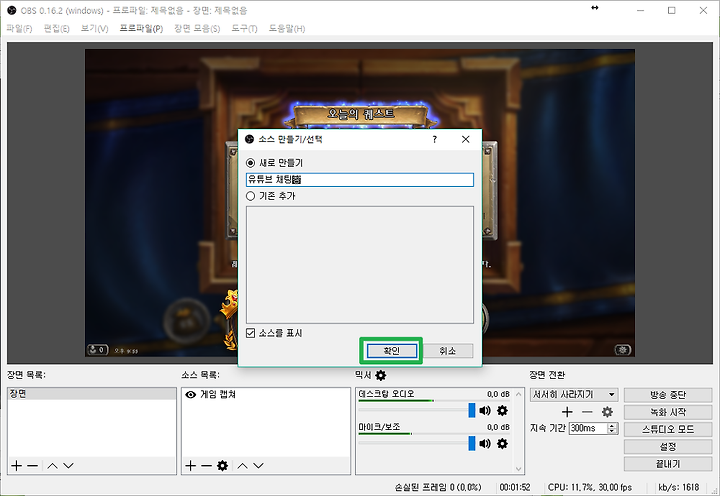Screen dimensions: 720x496
Task: Click the OBS logo in title bar
Action: (12, 10)
